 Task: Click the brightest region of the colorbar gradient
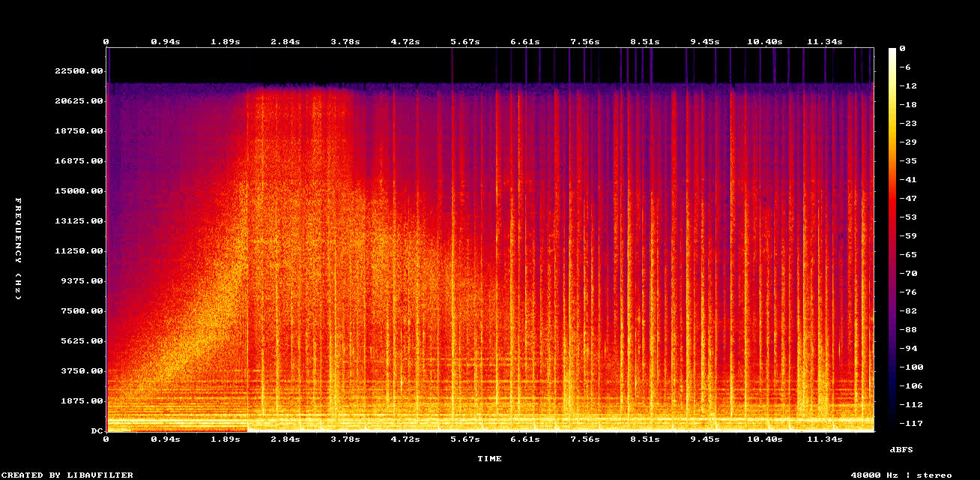tap(891, 54)
